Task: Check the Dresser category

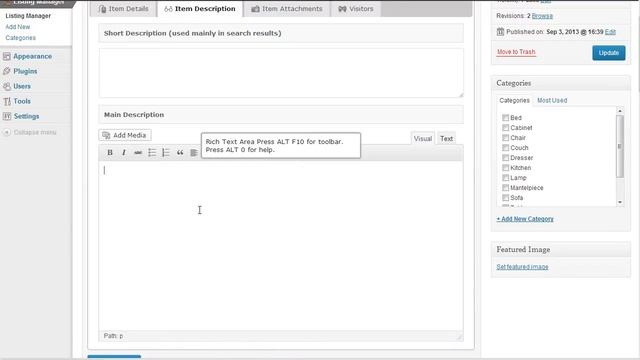Action: click(x=505, y=158)
